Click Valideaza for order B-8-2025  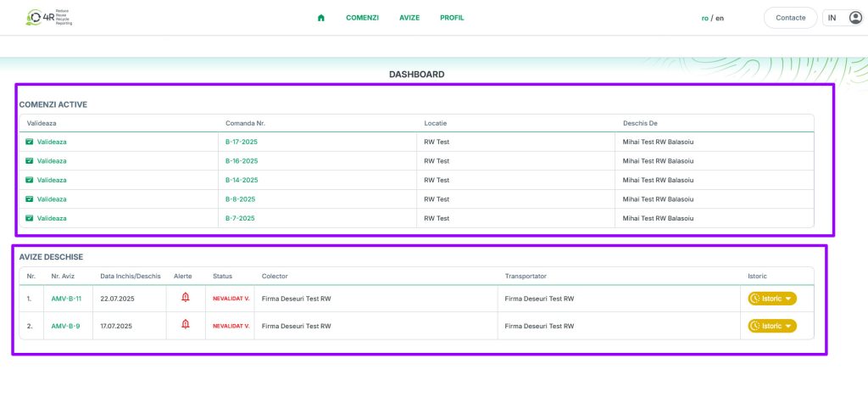click(x=52, y=199)
